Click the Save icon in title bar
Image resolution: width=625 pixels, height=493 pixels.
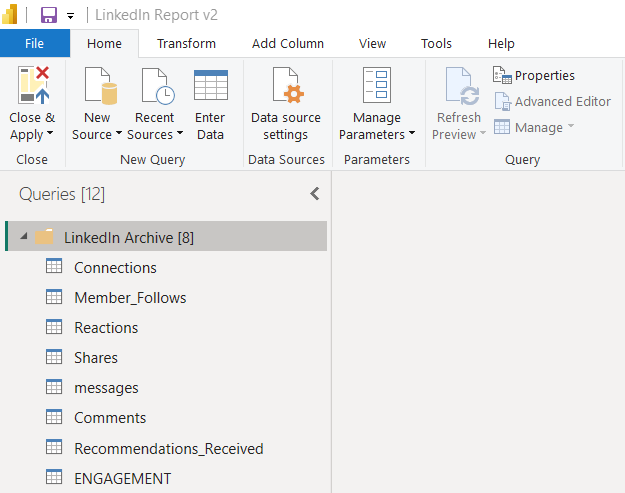pos(49,16)
